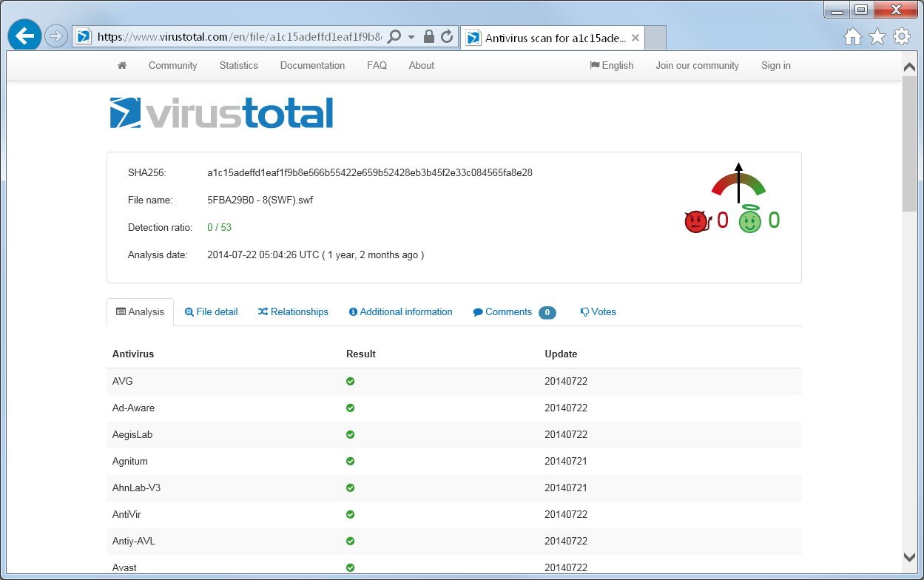
Task: Click the Agnitum antivirus name
Action: [130, 462]
